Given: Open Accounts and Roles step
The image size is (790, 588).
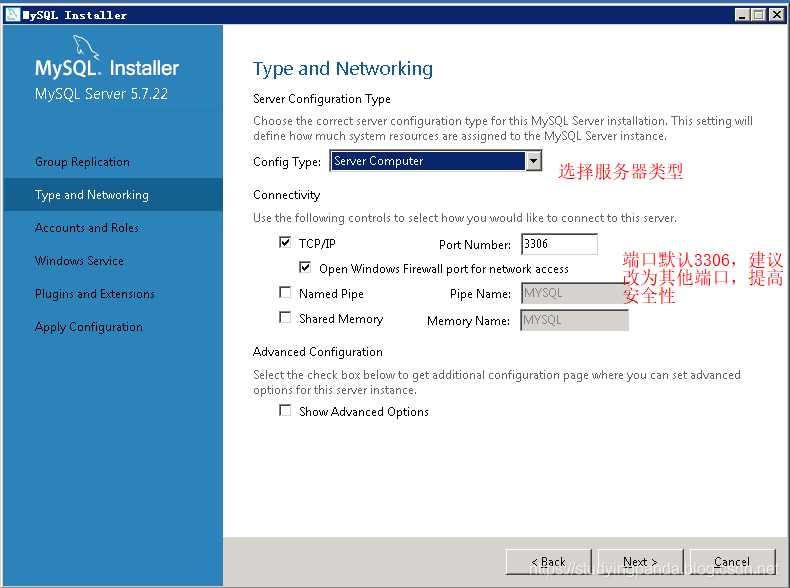Looking at the screenshot, I should 87,228.
